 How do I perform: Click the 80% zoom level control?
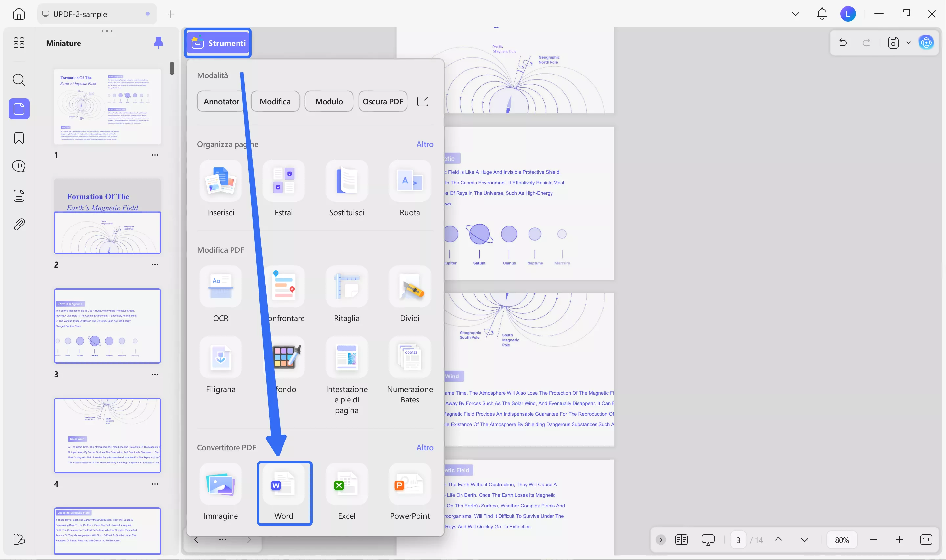tap(842, 539)
